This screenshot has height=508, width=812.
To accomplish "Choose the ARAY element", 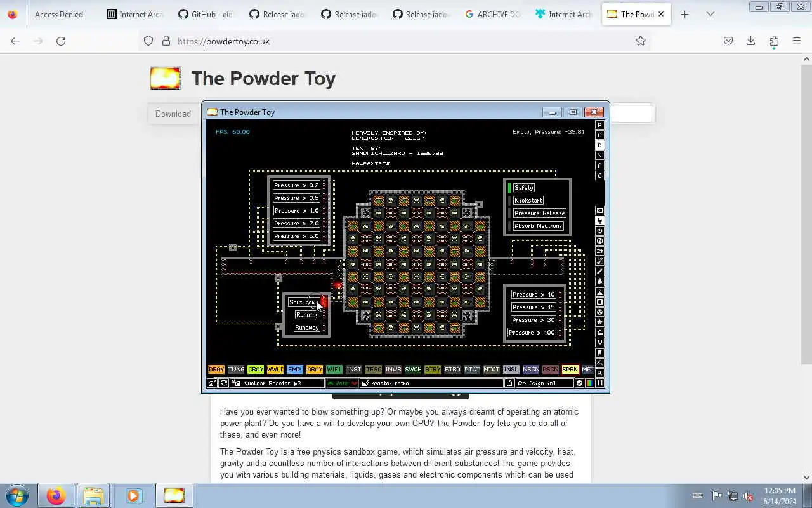I will click(315, 370).
